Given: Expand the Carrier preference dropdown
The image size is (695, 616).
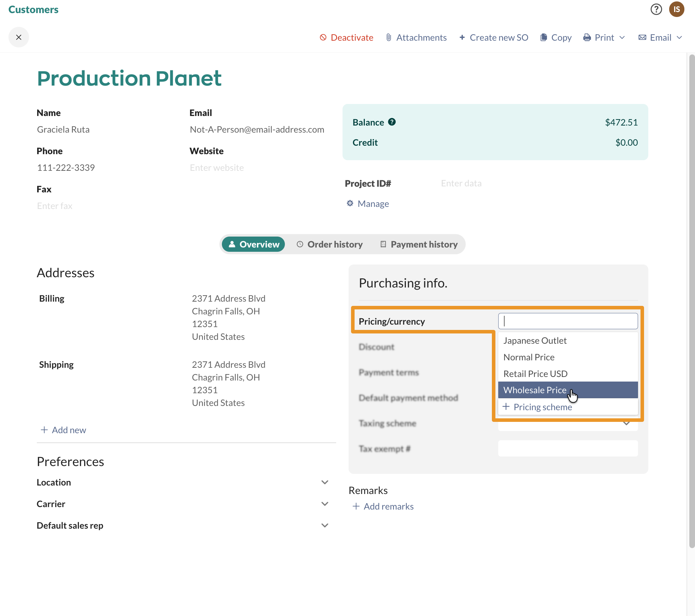Looking at the screenshot, I should [324, 504].
